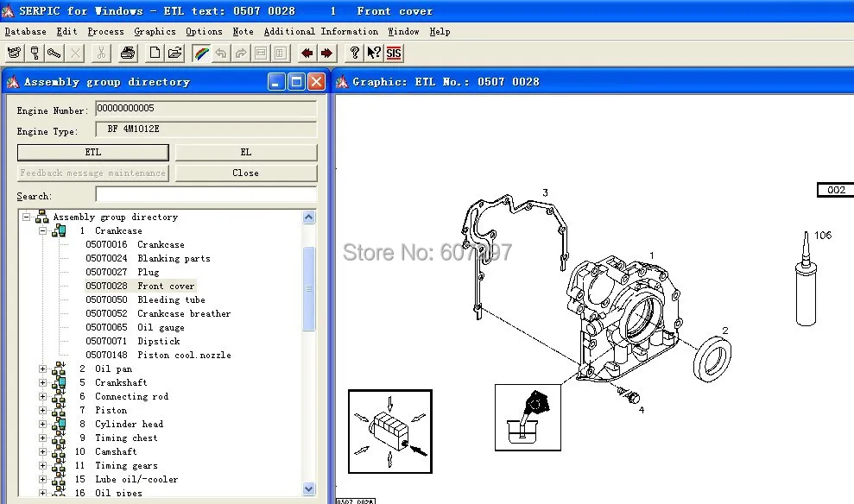Expand the 15 Lube oil/-cooler node
The image size is (854, 504).
click(x=43, y=480)
